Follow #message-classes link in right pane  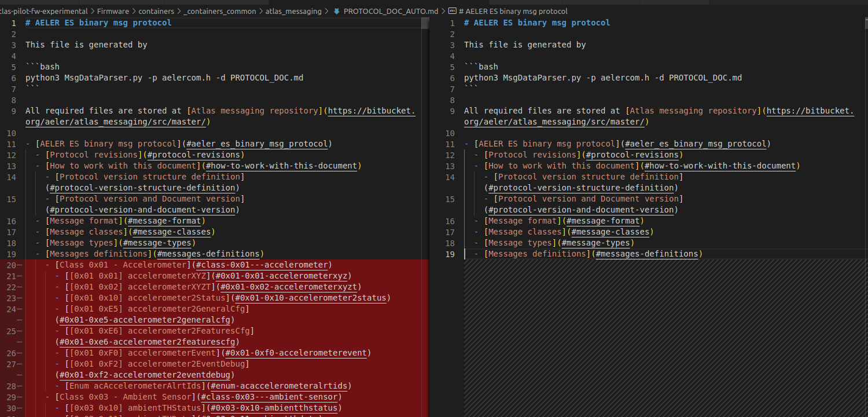610,232
